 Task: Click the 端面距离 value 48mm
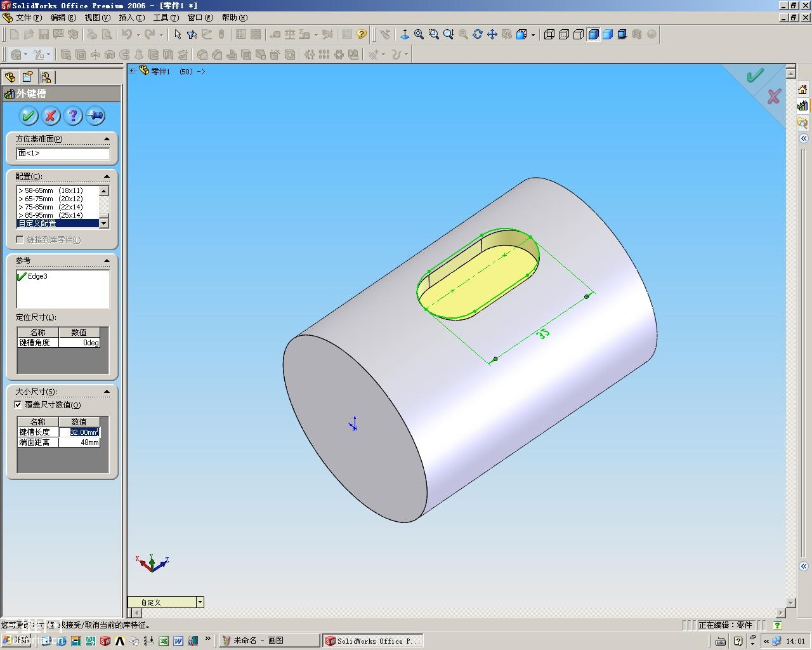point(79,442)
